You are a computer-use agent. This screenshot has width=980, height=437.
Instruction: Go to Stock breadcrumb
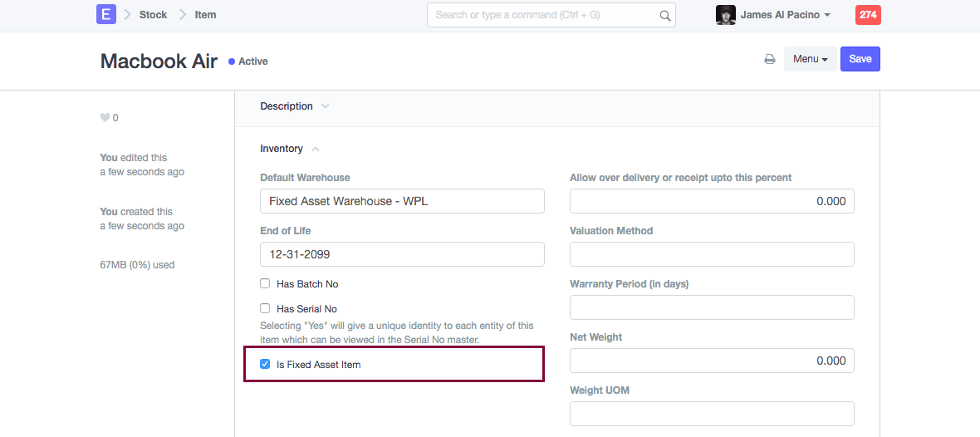tap(153, 15)
